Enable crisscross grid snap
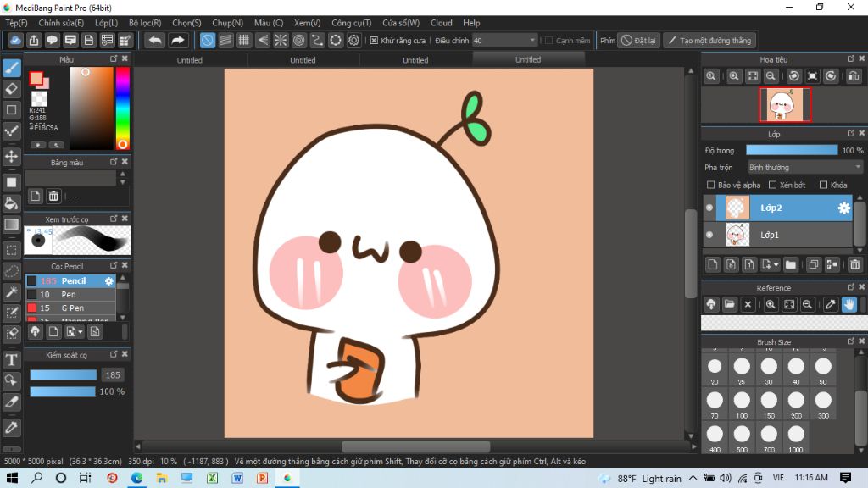The image size is (868, 488). [244, 41]
